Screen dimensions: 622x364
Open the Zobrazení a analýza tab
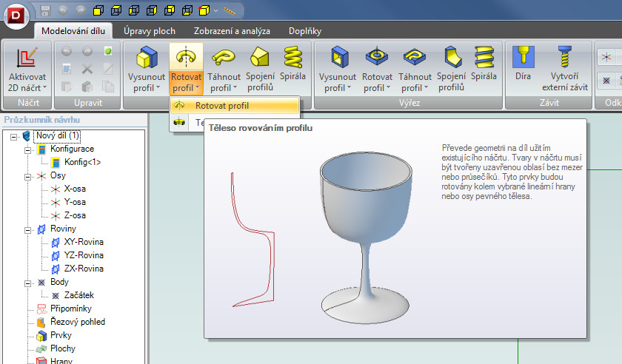(232, 31)
